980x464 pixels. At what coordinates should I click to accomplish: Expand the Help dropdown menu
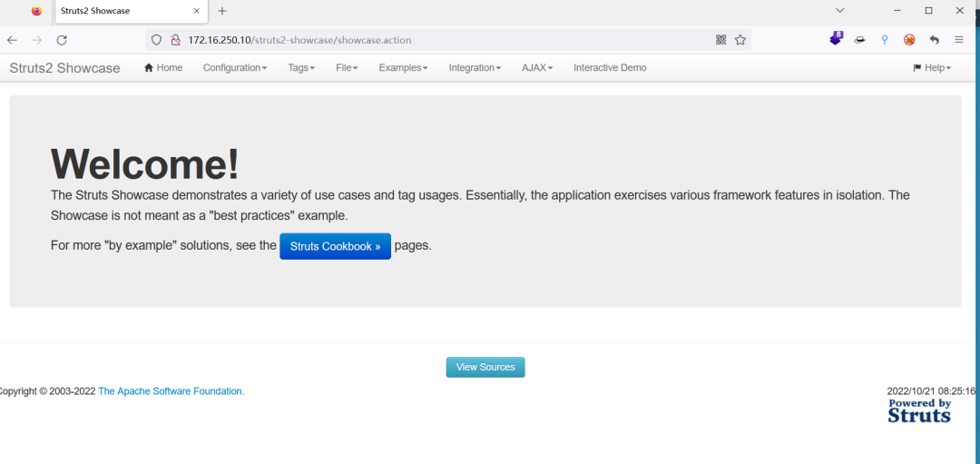932,67
